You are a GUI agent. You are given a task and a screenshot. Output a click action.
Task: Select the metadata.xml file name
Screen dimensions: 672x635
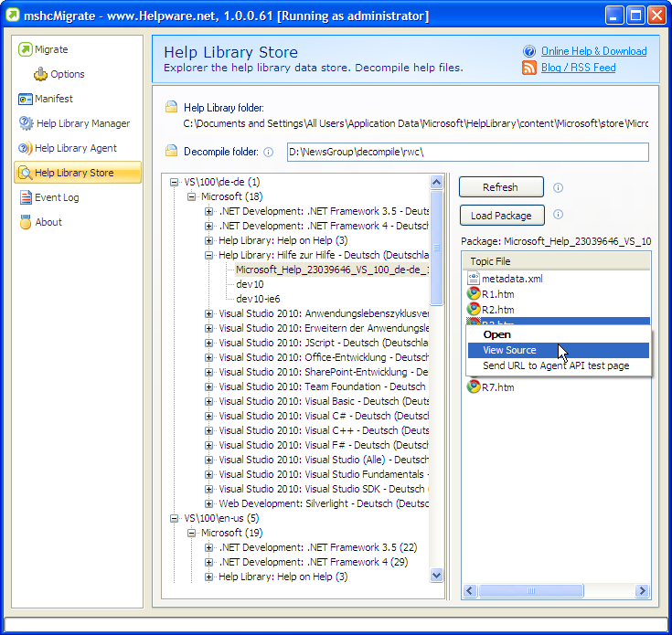(512, 279)
